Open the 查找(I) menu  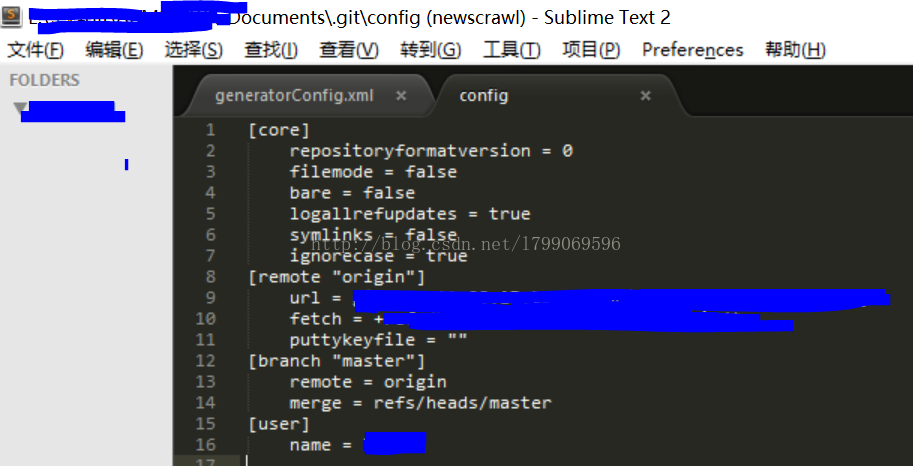pyautogui.click(x=271, y=50)
